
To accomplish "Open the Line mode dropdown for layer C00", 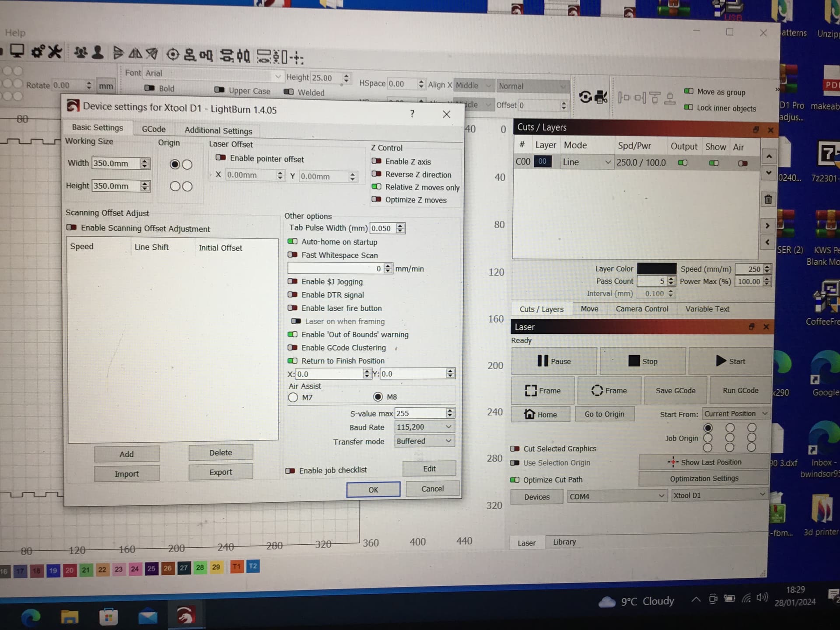I will click(x=587, y=162).
